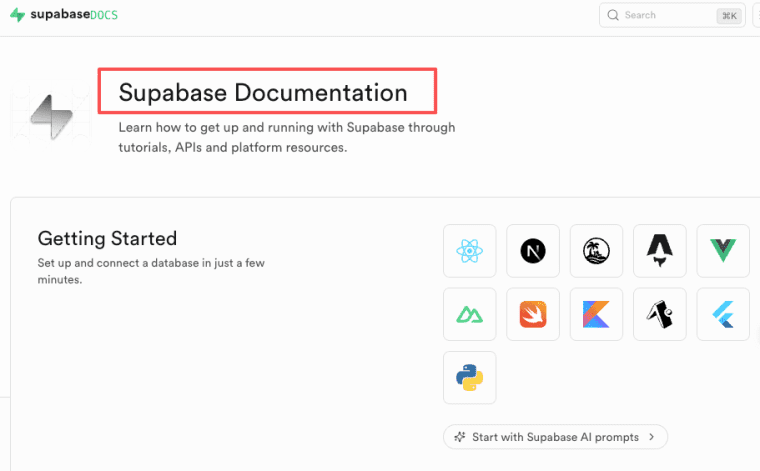Click the 'Set up and connect a database' text

pos(151,271)
